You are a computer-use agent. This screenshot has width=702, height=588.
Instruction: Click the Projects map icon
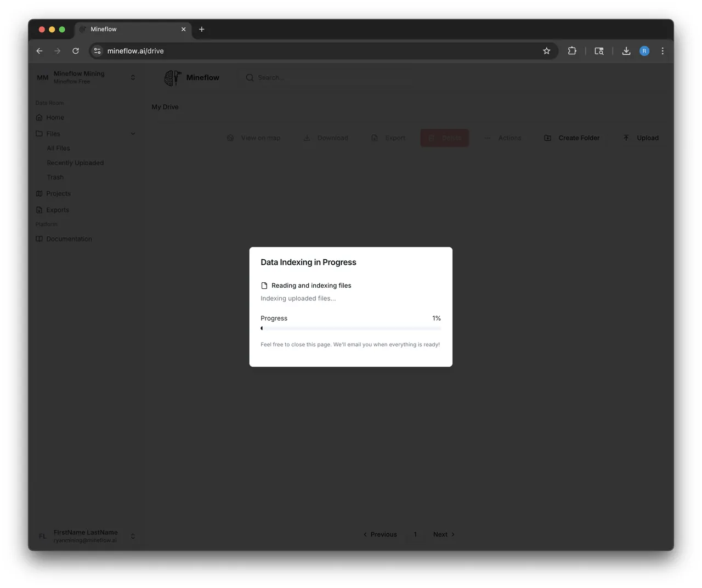click(x=39, y=193)
